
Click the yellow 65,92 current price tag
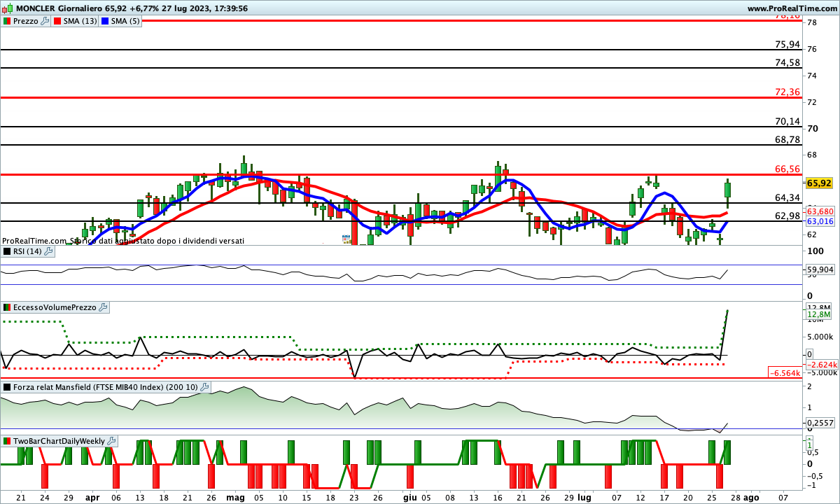click(818, 183)
